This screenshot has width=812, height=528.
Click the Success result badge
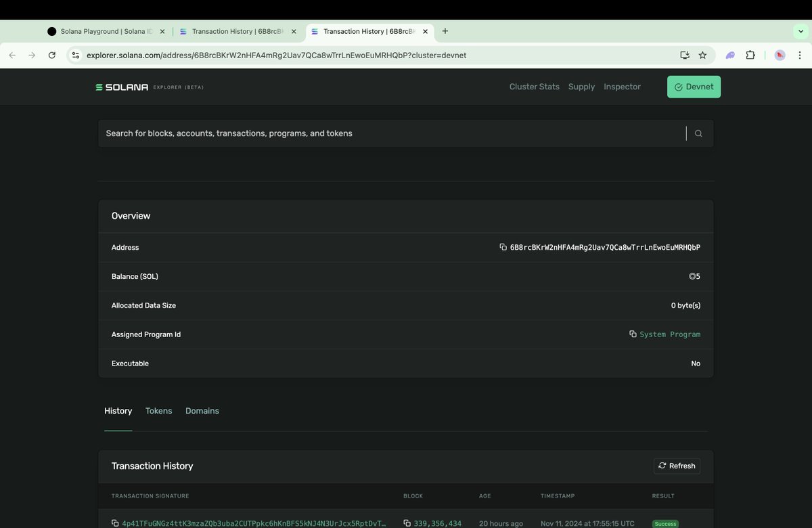click(664, 524)
